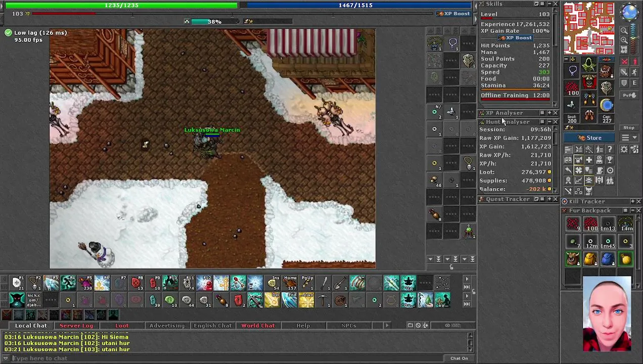643x364 pixels.
Task: Open the World Chat tab
Action: (x=258, y=326)
